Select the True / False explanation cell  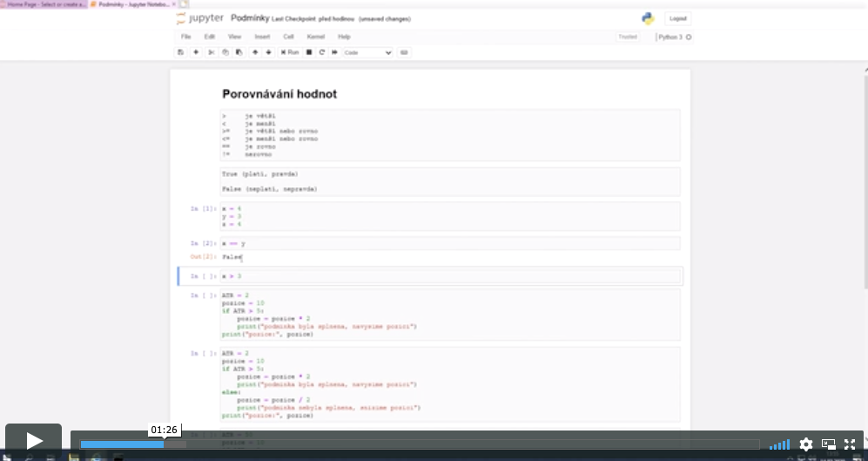[450, 181]
